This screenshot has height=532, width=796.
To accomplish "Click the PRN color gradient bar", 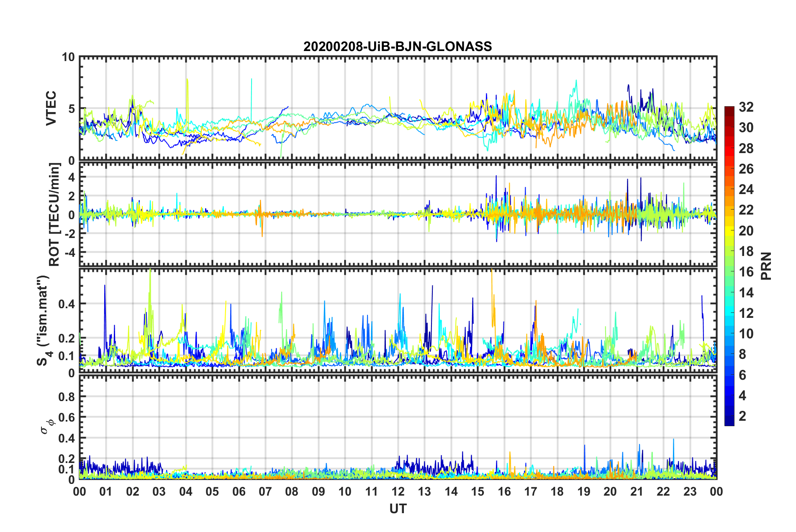I will (x=729, y=266).
